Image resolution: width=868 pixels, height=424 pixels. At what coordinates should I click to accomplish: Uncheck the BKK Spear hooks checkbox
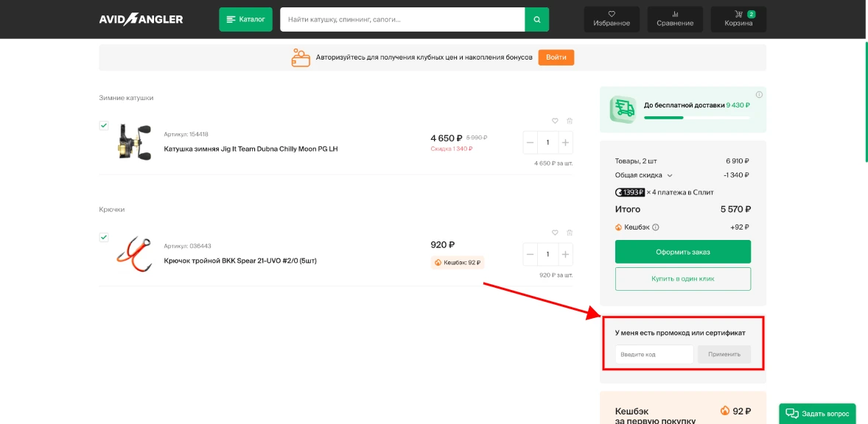coord(104,237)
